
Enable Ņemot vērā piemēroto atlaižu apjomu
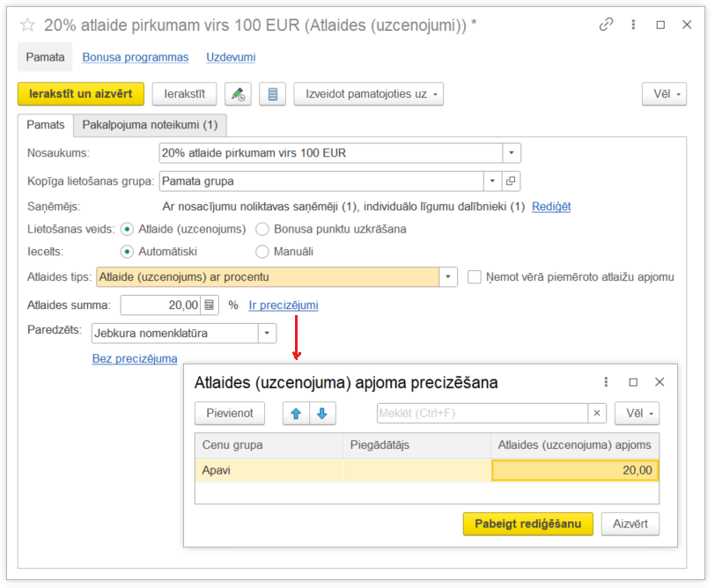click(x=475, y=277)
